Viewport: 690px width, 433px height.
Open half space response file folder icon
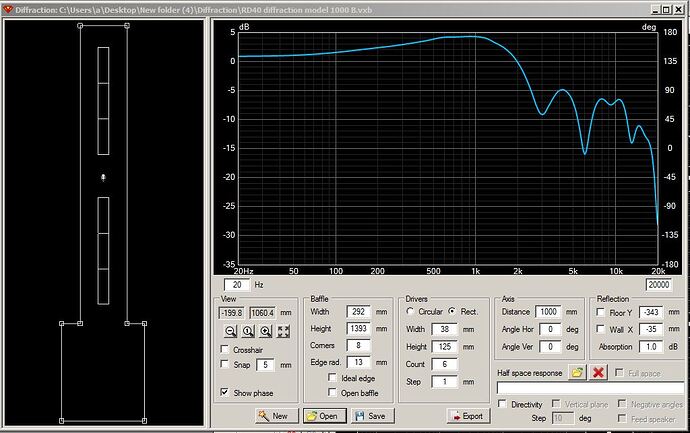point(577,372)
